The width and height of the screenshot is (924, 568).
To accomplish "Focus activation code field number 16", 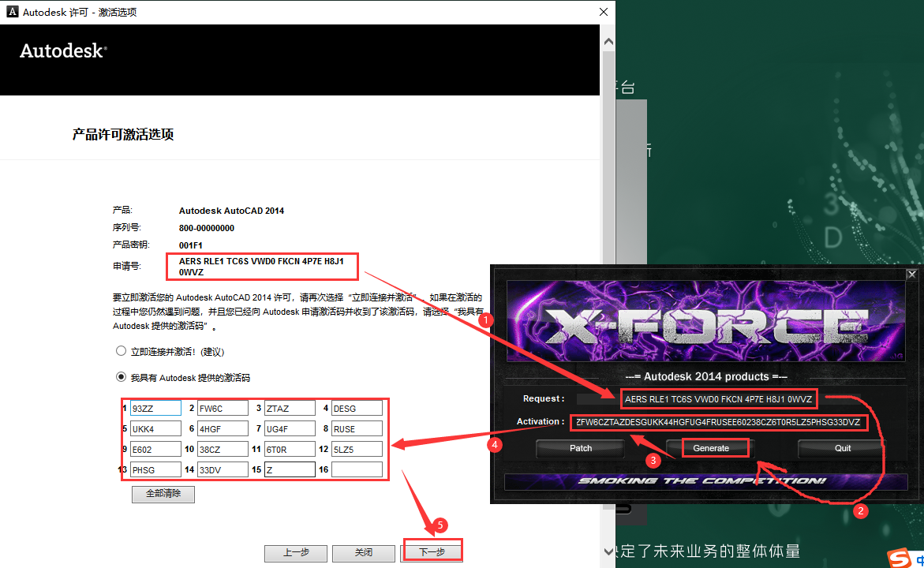I will click(x=357, y=470).
